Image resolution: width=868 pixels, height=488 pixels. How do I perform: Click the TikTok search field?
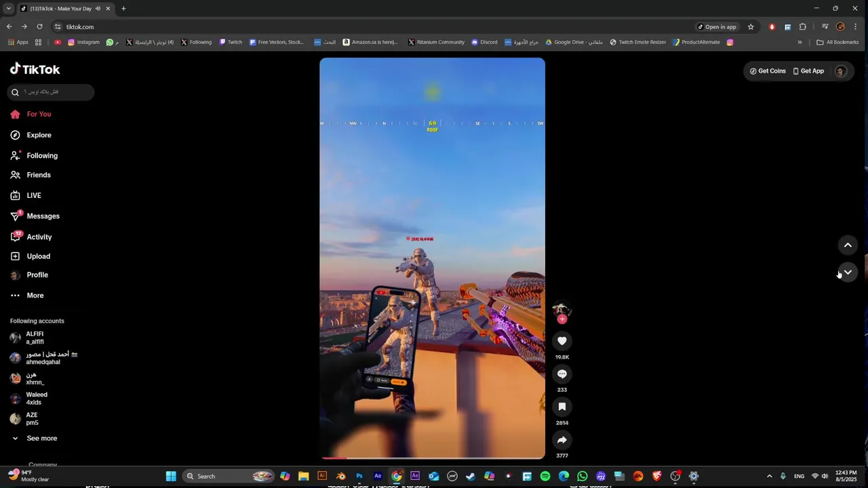click(51, 92)
